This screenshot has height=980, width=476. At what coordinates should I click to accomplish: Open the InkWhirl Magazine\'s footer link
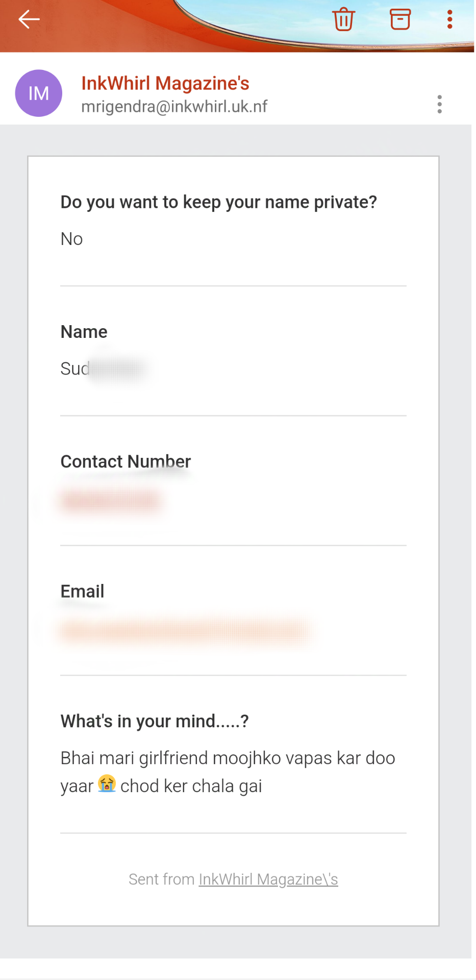click(x=268, y=879)
